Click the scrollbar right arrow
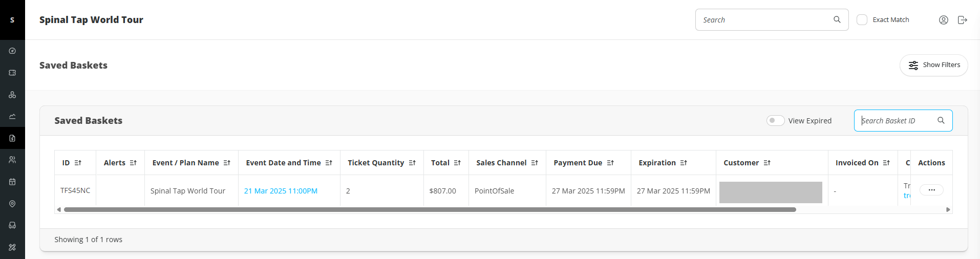Image resolution: width=980 pixels, height=259 pixels. [948, 209]
